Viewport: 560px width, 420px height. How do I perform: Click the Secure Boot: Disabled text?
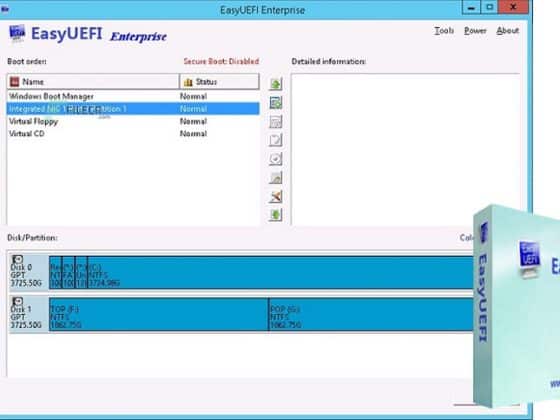pos(221,61)
